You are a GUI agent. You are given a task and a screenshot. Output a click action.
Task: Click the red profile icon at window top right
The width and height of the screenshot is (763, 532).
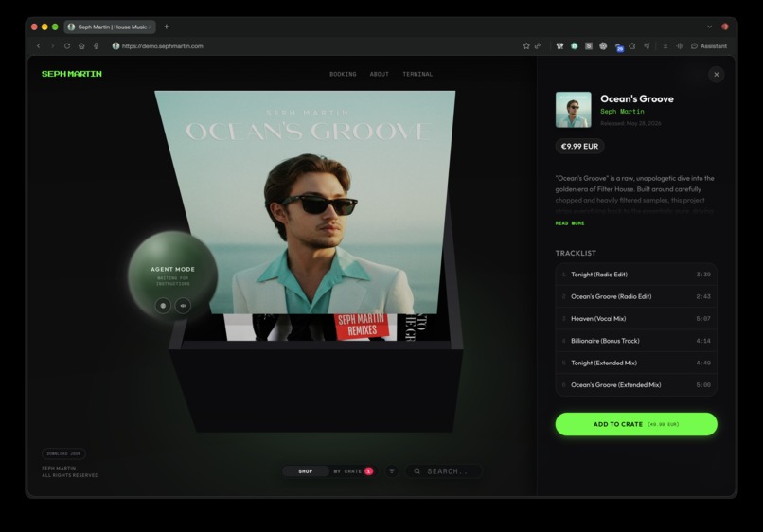coord(725,27)
